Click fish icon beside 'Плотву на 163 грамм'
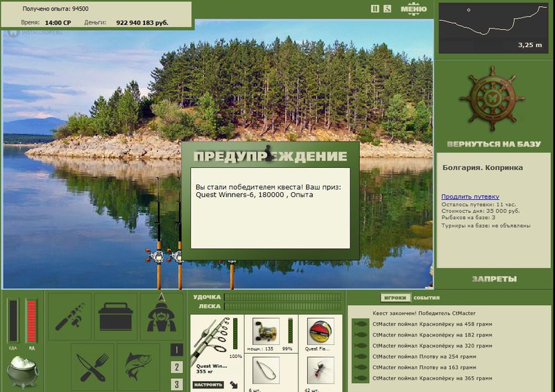Image resolution: width=555 pixels, height=392 pixels. [360, 367]
